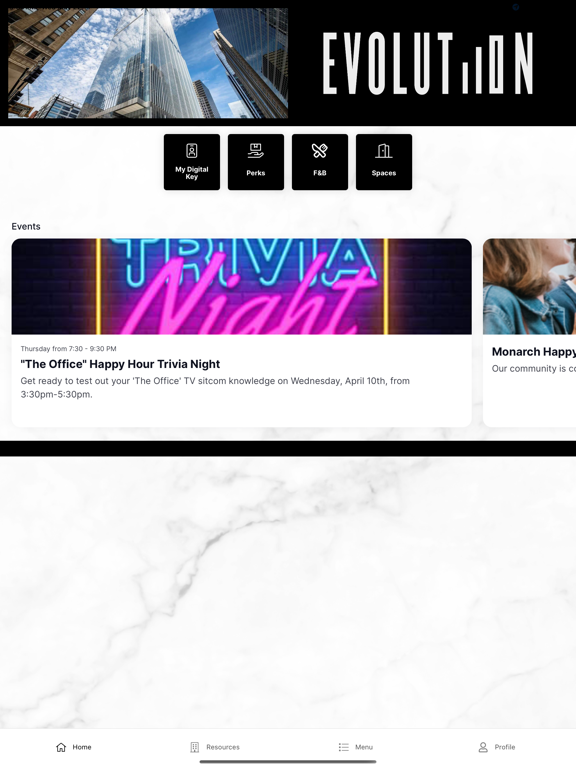Click the Events section heading
Viewport: 576px width, 768px height.
(26, 226)
